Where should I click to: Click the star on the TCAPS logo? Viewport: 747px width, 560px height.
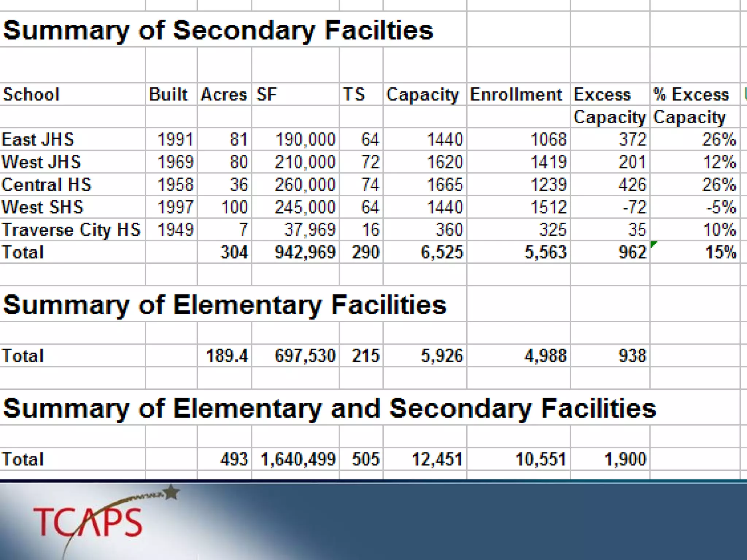click(171, 493)
